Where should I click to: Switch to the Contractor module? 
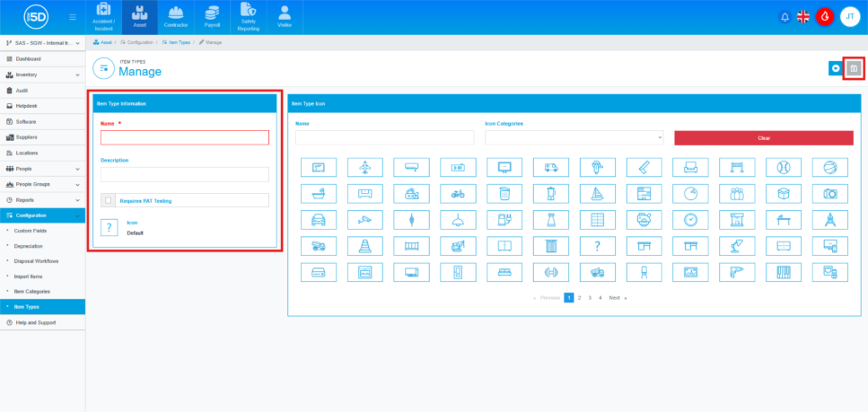tap(176, 17)
